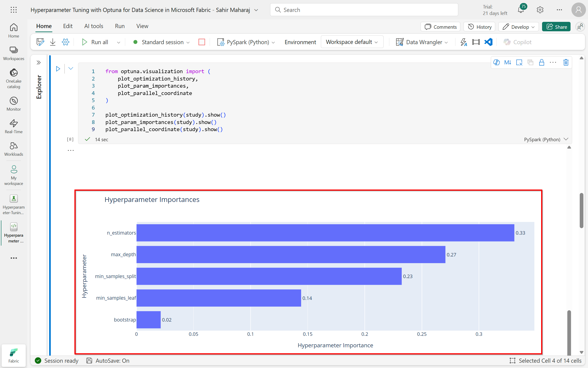Open more cell commands ellipsis
The image size is (588, 368).
tap(553, 63)
